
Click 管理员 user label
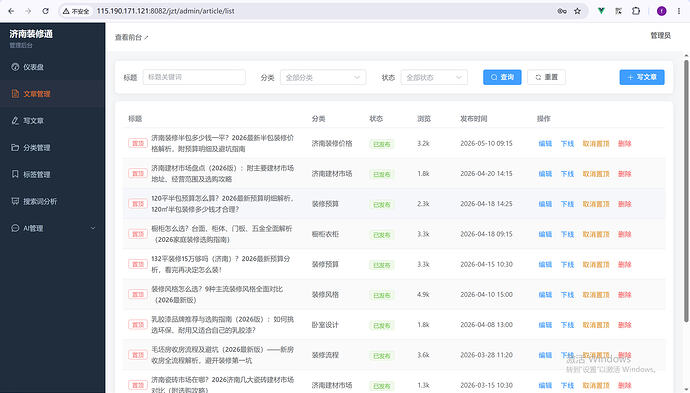click(x=661, y=36)
